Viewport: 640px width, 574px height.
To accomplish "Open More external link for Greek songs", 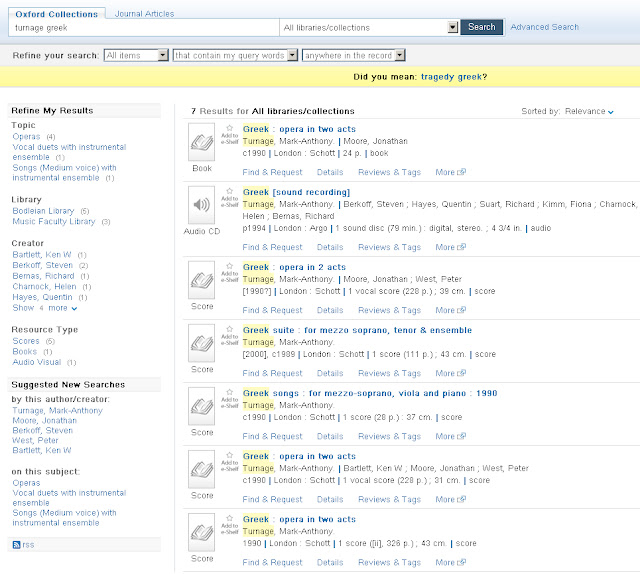I will 450,436.
